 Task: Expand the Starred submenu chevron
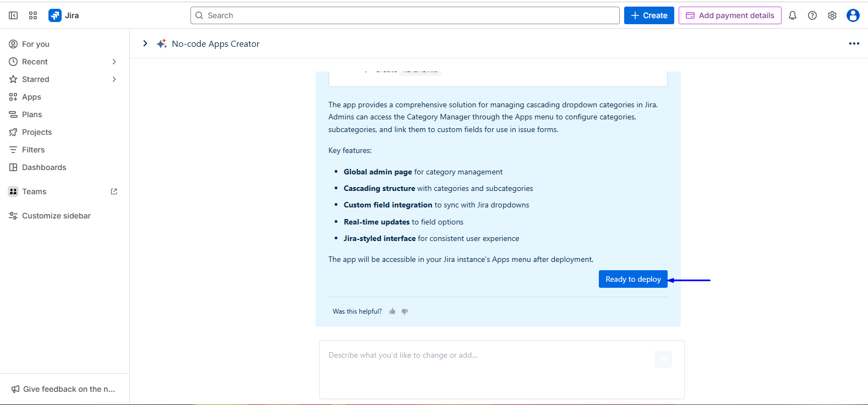tap(114, 79)
